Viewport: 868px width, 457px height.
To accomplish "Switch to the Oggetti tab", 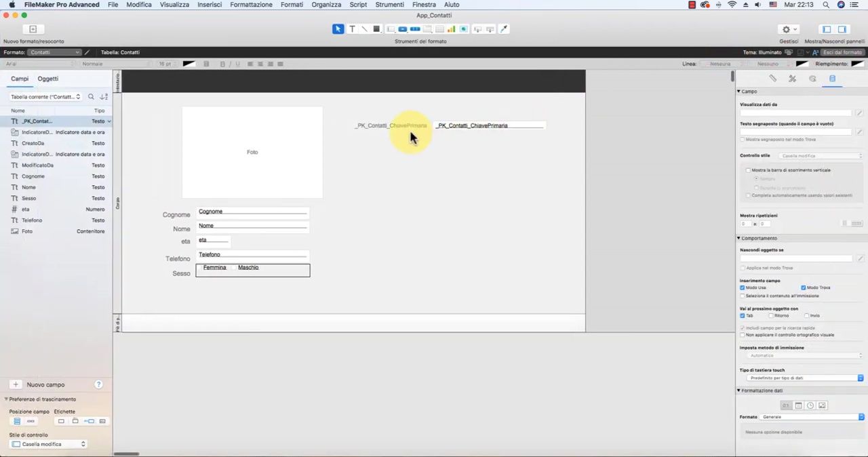I will click(47, 79).
